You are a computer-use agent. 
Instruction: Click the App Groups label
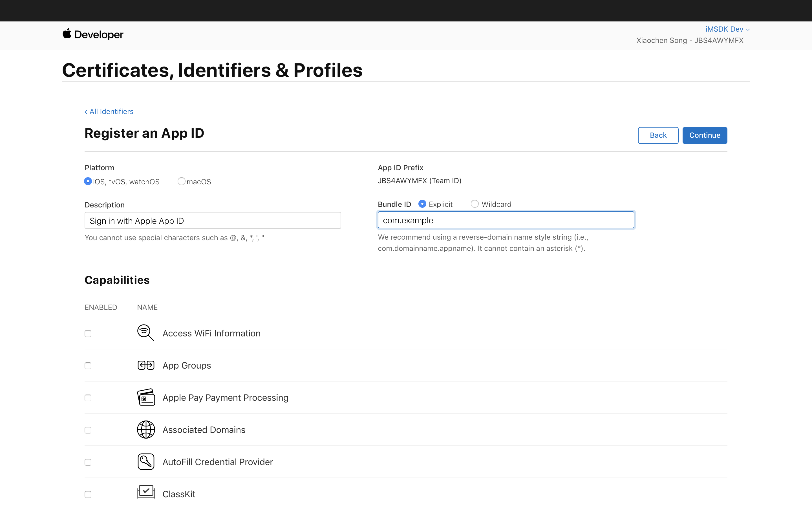187,365
